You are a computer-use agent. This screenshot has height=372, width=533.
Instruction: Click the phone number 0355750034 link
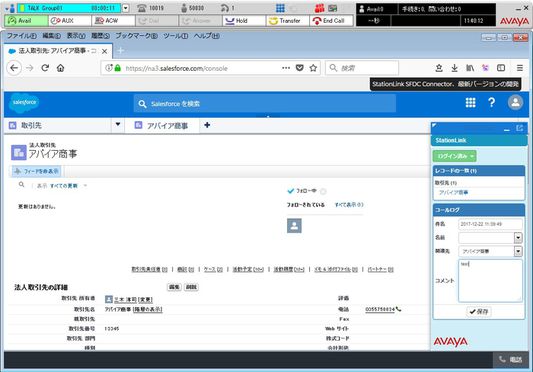click(380, 309)
